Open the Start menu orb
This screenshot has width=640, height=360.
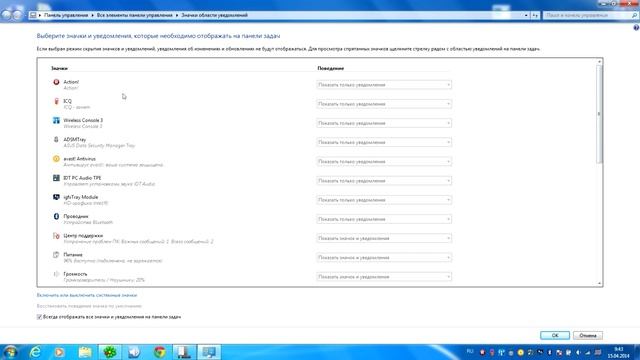click(10, 352)
